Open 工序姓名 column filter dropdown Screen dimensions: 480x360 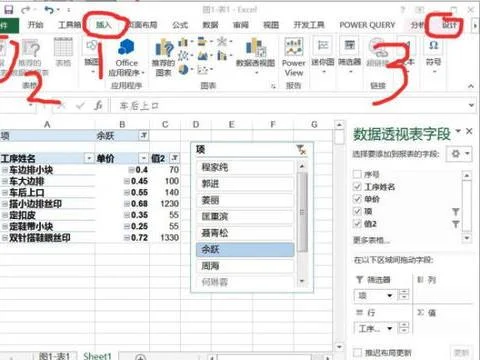click(x=89, y=158)
